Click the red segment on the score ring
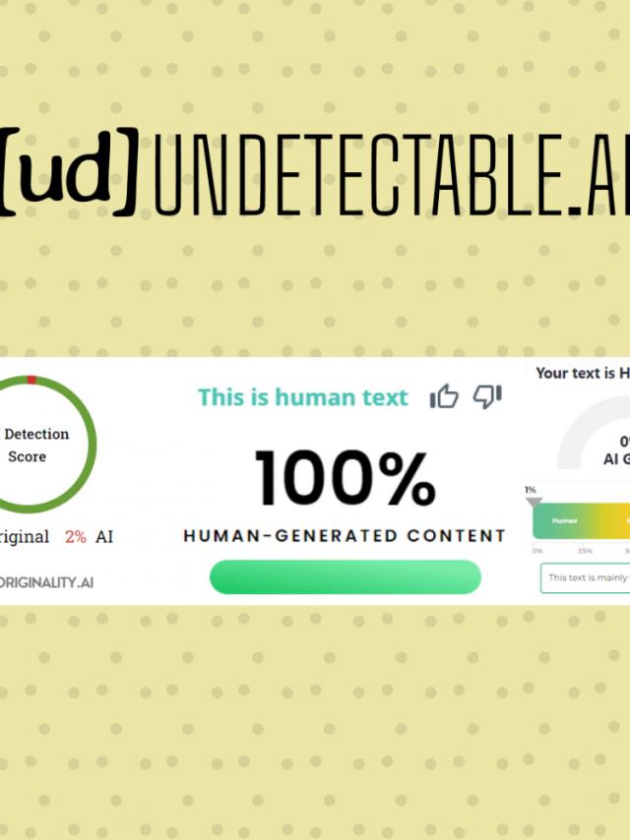Viewport: 630px width, 840px height. point(31,380)
